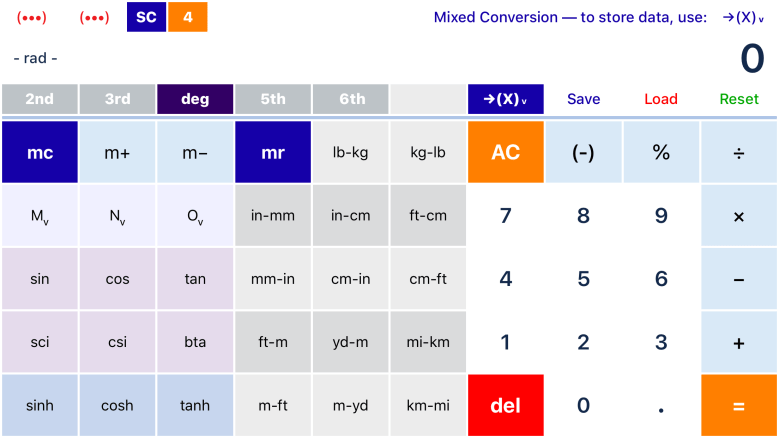Switch to the 5th function tab
The height and width of the screenshot is (438, 779).
273,99
